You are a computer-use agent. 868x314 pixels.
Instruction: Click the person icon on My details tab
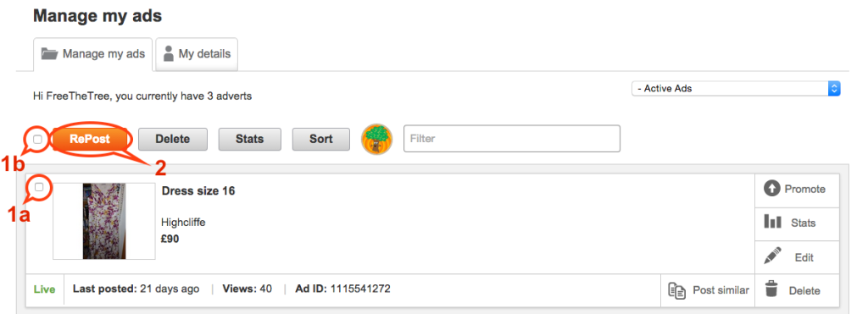point(169,53)
